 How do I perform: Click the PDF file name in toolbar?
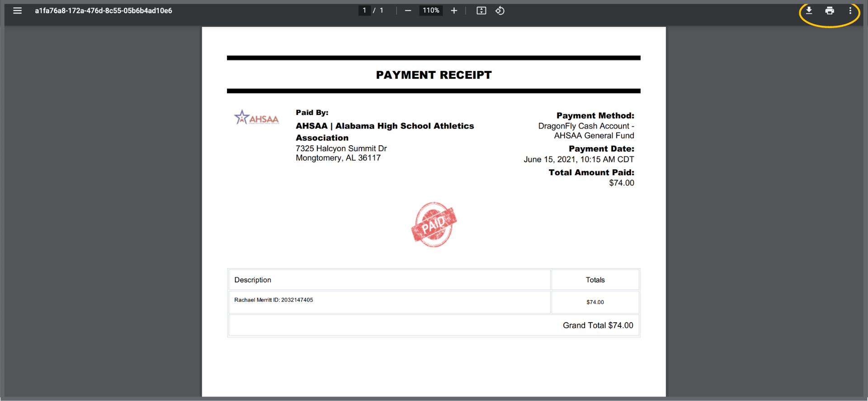[x=104, y=10]
